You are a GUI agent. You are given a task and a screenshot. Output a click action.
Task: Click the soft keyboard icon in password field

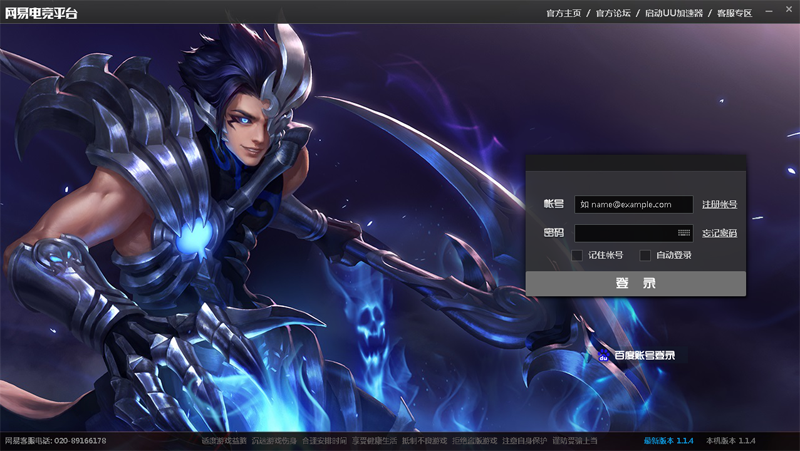[684, 233]
